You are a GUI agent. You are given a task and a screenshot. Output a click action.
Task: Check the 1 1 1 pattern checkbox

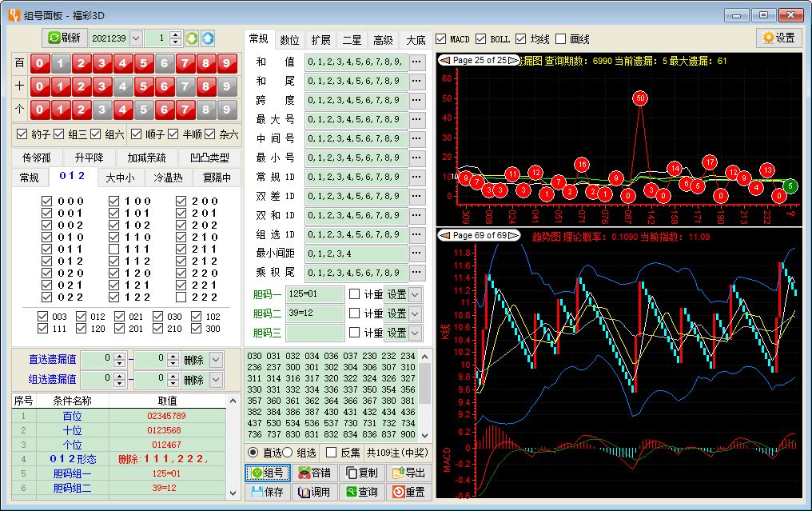[x=114, y=250]
